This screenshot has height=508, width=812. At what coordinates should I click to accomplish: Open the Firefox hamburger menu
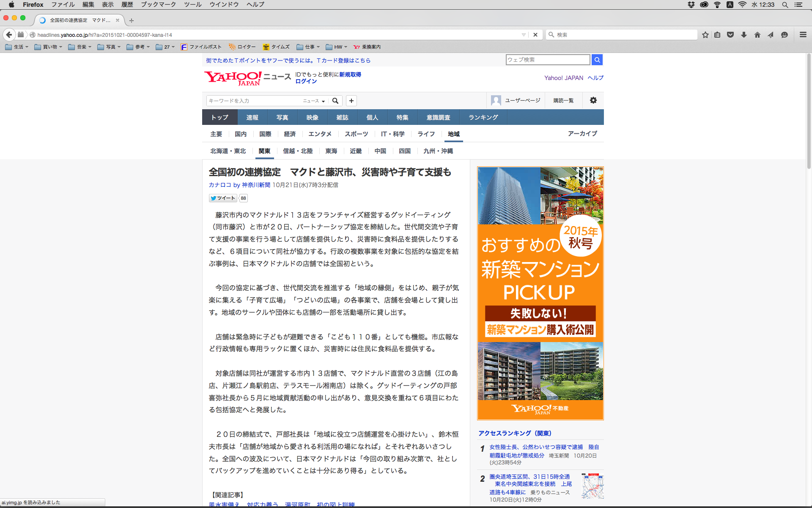point(803,35)
